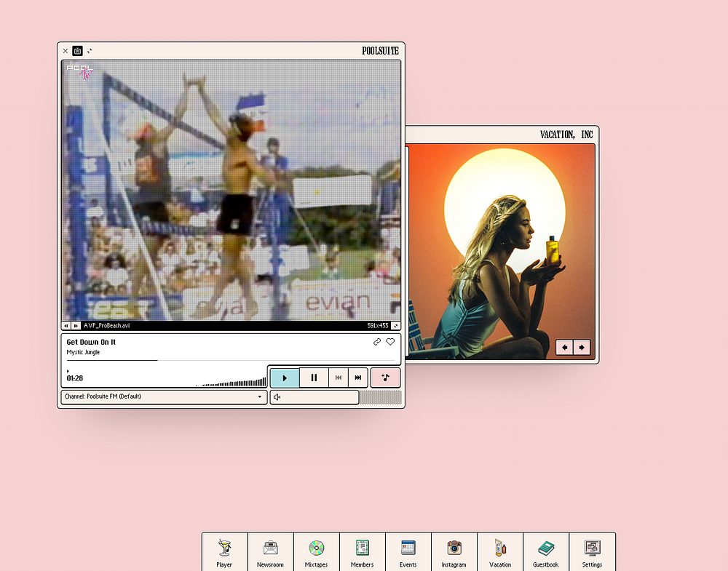Mute audio with the speaker icon

pyautogui.click(x=277, y=397)
